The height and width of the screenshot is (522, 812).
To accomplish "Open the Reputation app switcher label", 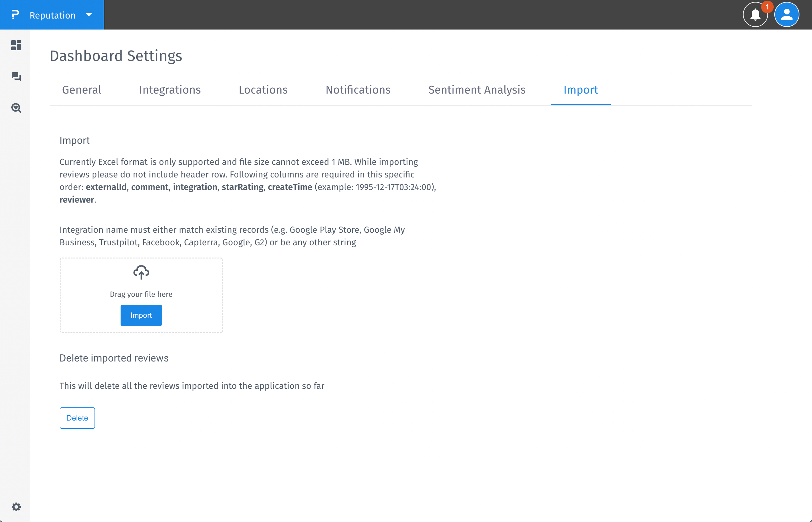I will 52,15.
